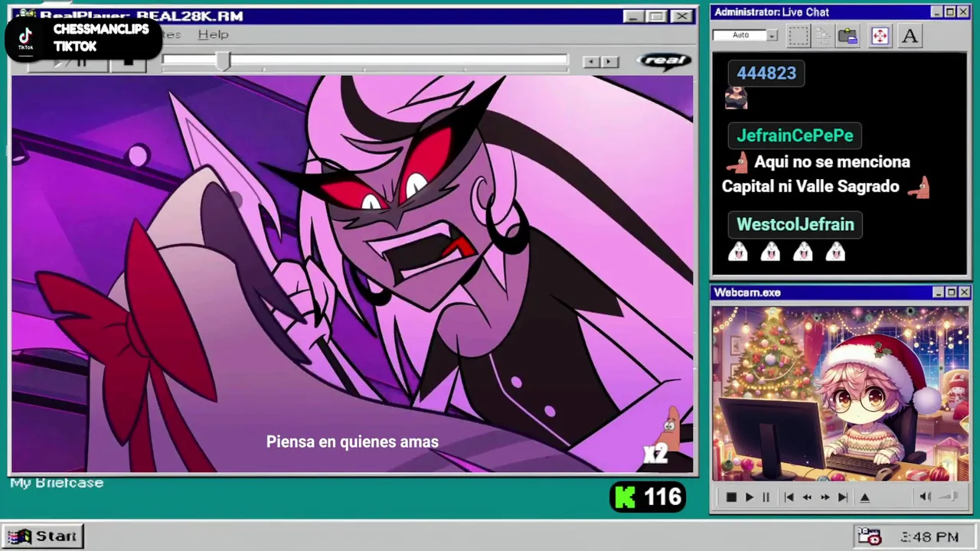Click the play button in Webcam.exe
This screenshot has width=980, height=551.
(x=750, y=497)
